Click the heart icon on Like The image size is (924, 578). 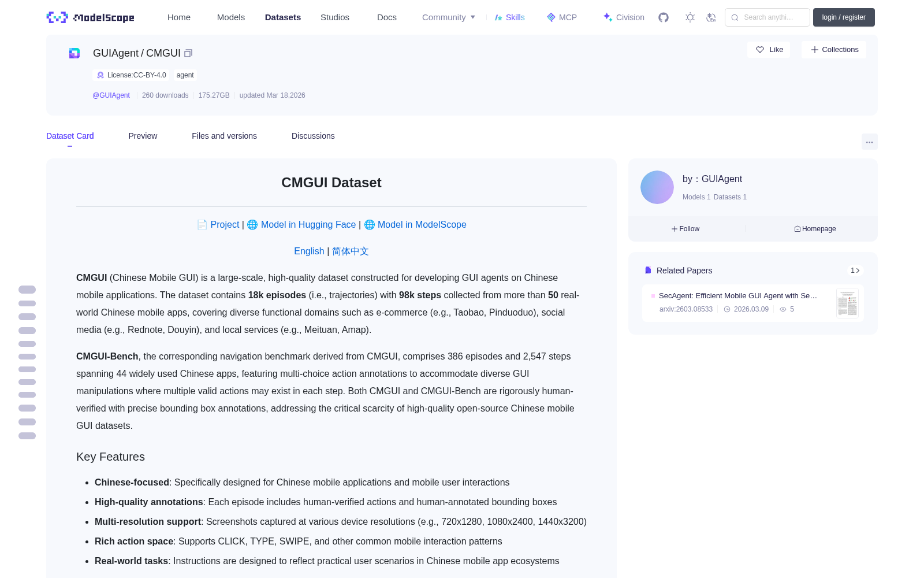pos(760,50)
